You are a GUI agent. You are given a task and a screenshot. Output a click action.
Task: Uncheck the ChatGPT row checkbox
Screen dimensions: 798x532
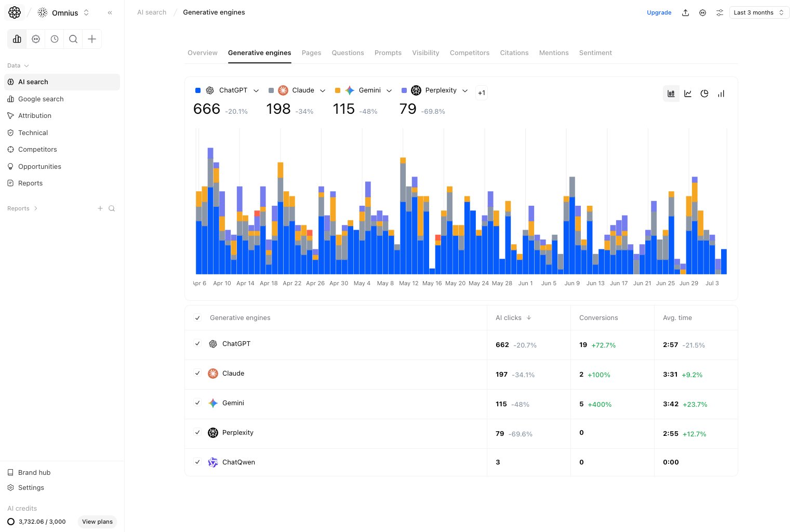197,343
